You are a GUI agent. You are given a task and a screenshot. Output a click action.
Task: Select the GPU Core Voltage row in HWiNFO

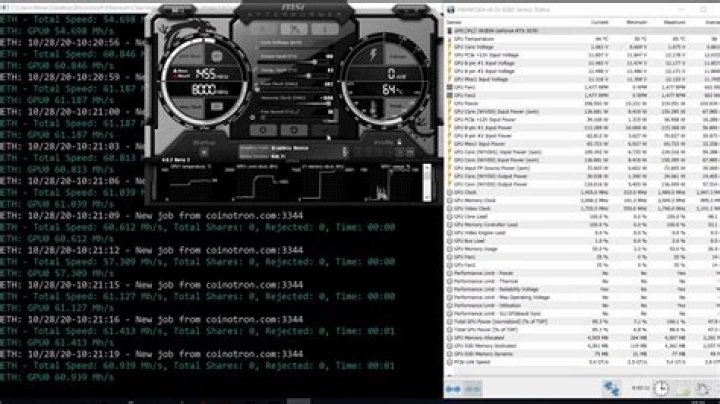click(583, 47)
